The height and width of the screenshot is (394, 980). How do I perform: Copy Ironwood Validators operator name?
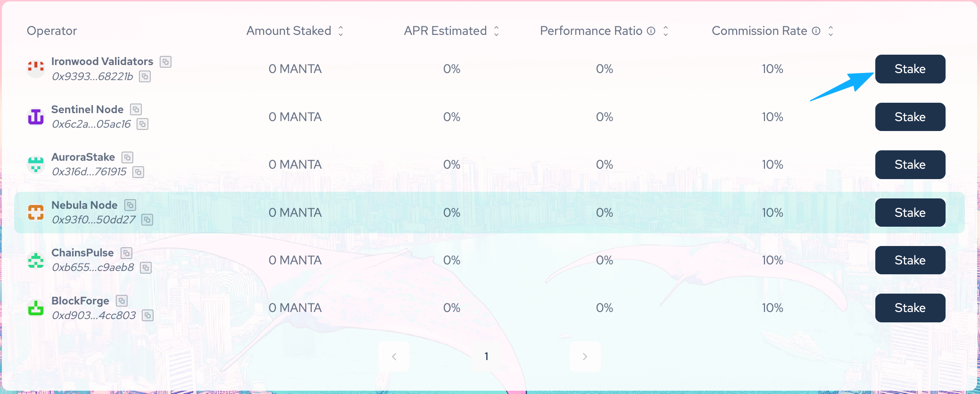[166, 62]
